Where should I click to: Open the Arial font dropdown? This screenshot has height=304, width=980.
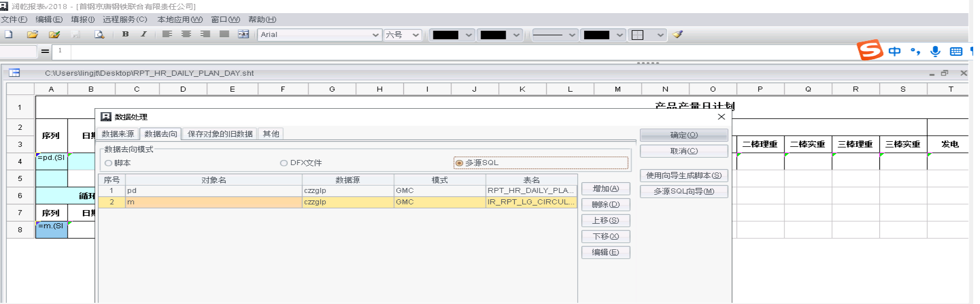(x=320, y=35)
